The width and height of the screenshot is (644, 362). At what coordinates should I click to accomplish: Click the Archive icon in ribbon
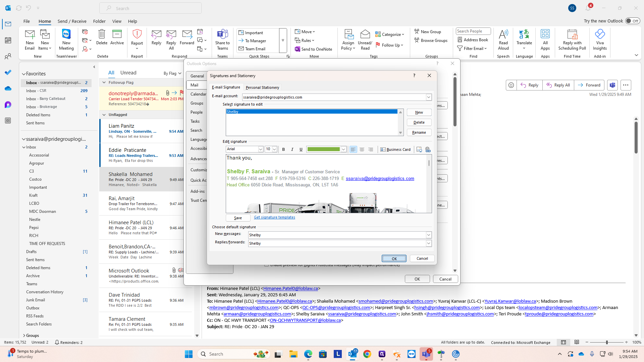(x=117, y=37)
